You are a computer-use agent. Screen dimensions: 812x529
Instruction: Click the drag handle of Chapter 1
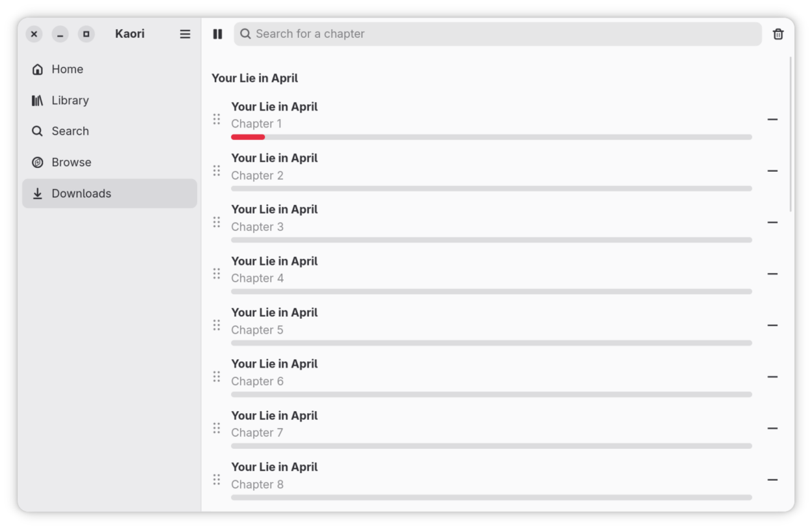217,119
